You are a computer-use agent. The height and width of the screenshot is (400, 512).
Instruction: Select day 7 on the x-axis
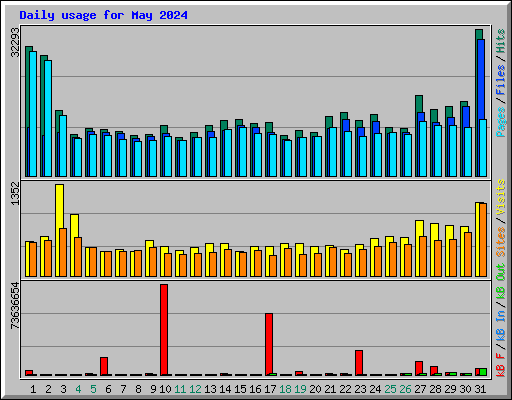[123, 389]
